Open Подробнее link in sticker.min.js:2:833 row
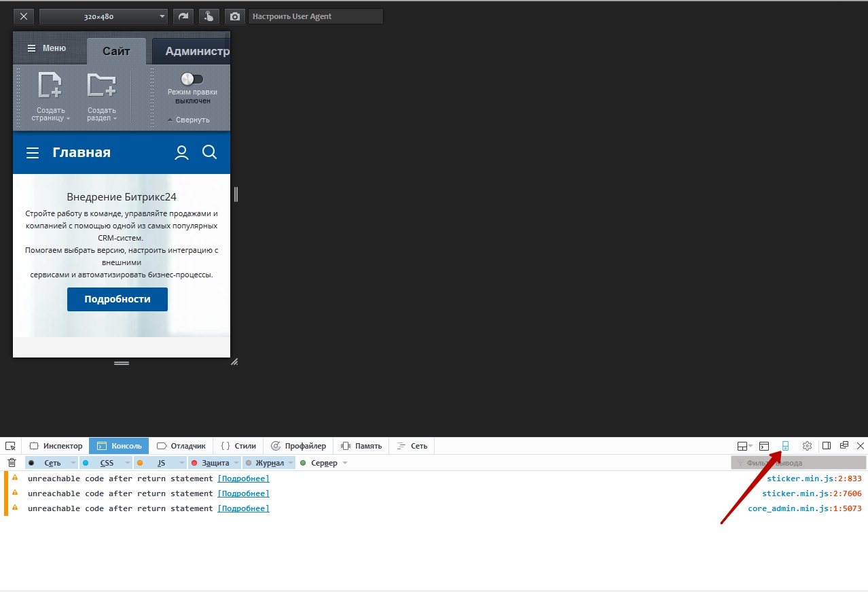Image resolution: width=868 pixels, height=592 pixels. [x=243, y=478]
